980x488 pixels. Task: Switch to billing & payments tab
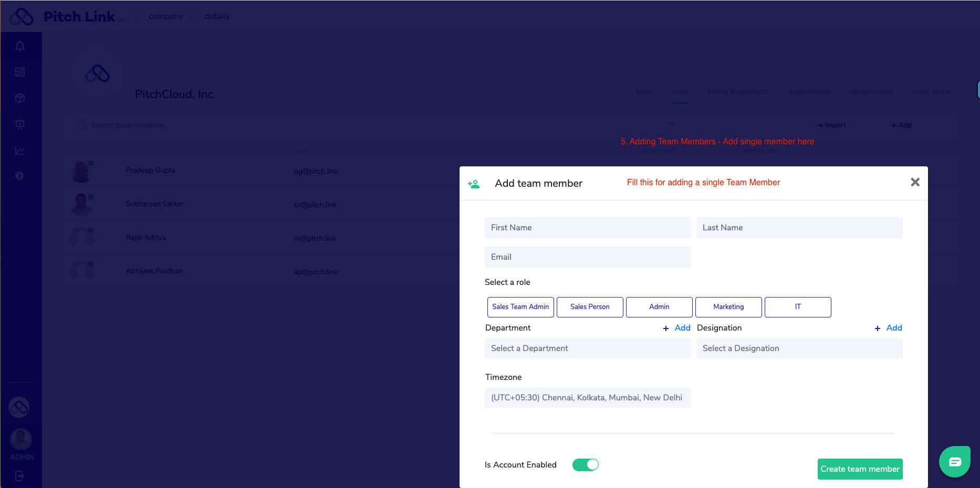coord(738,92)
